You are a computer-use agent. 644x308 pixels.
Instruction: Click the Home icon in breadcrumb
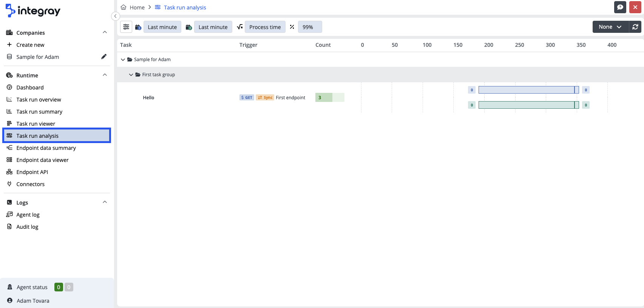(x=124, y=7)
